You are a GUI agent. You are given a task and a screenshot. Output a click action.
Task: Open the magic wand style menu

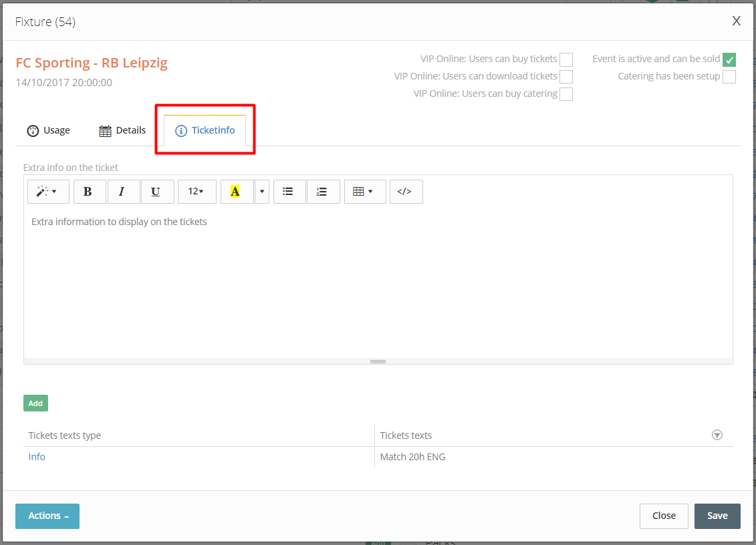pyautogui.click(x=48, y=192)
